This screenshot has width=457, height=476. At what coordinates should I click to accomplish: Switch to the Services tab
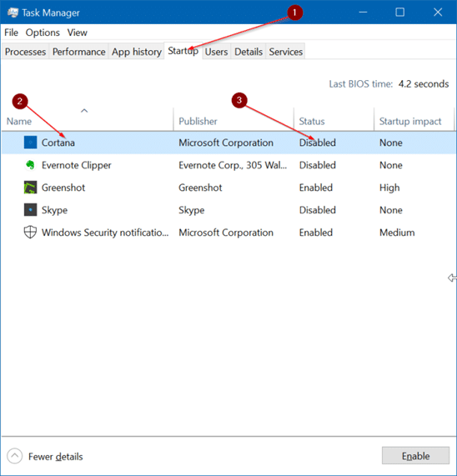pyautogui.click(x=286, y=52)
